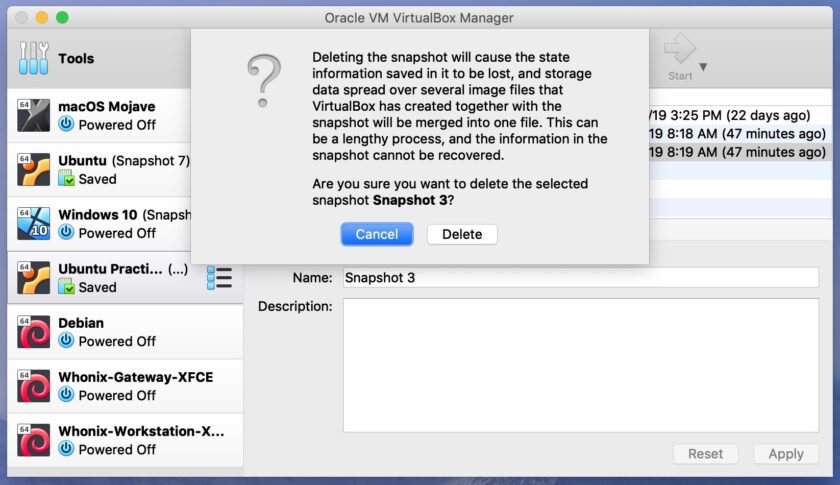Expand the Start button dropdown arrow
The width and height of the screenshot is (840, 485).
click(703, 67)
